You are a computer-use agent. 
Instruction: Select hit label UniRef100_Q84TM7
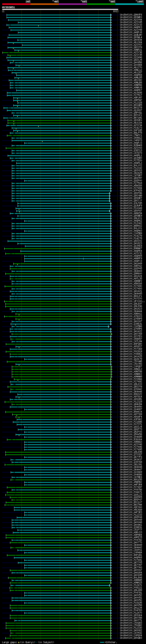coord(131,178)
